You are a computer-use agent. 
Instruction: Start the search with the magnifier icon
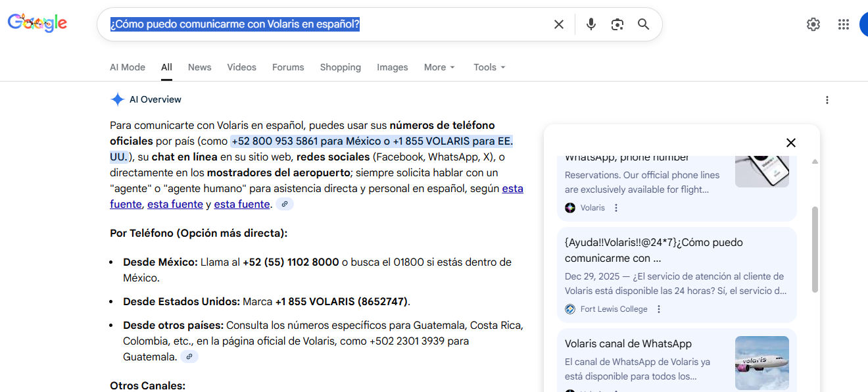point(643,24)
